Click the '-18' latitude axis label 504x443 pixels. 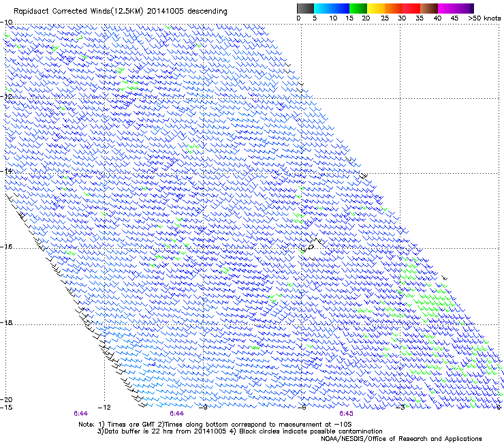click(x=6, y=322)
